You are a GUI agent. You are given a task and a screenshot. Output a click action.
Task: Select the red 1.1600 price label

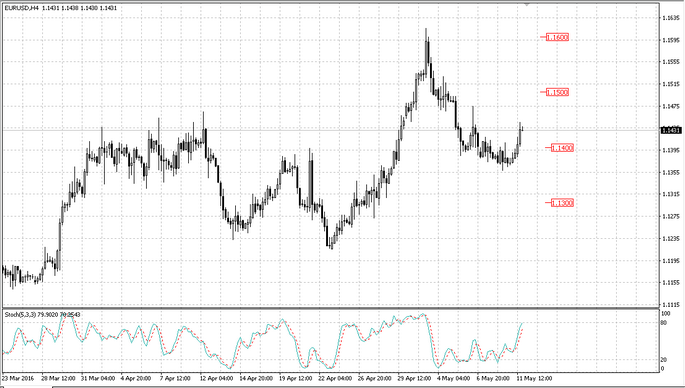(557, 38)
